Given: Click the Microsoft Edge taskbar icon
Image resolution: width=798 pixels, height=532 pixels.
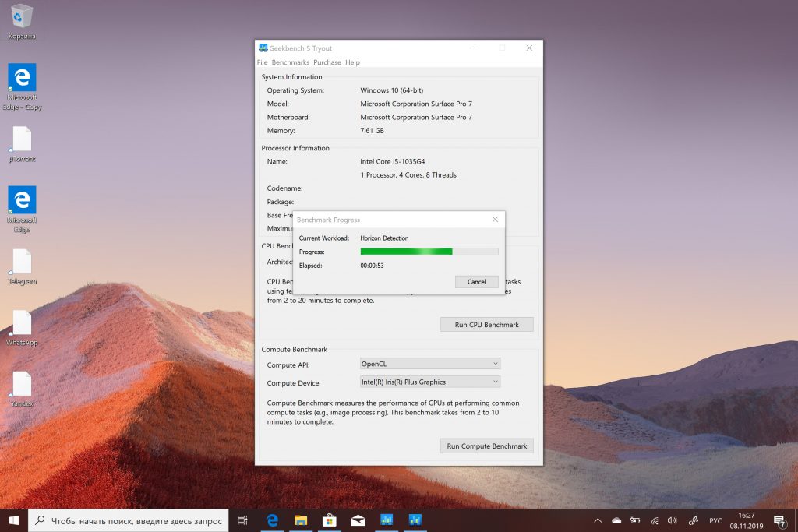Looking at the screenshot, I should (273, 520).
